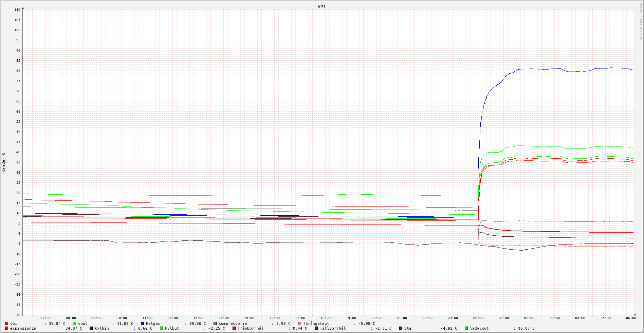Click the Hetgas legend label text
Viewport: 644px width, 333px height.
point(153,324)
